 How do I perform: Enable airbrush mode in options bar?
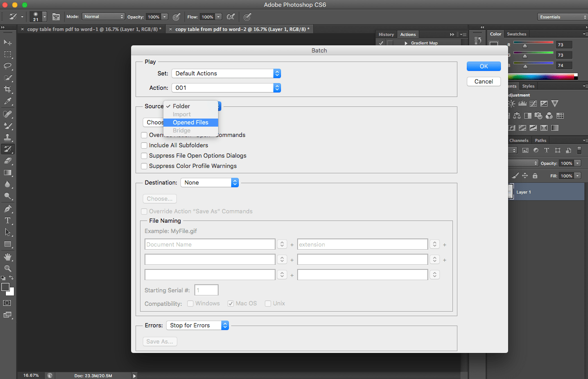[x=231, y=17]
